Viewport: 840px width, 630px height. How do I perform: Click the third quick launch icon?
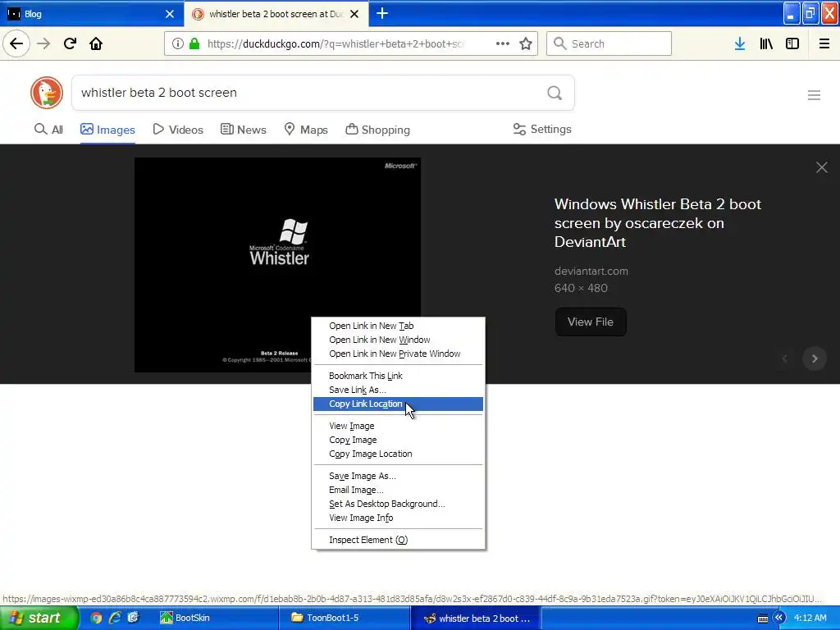pos(133,618)
